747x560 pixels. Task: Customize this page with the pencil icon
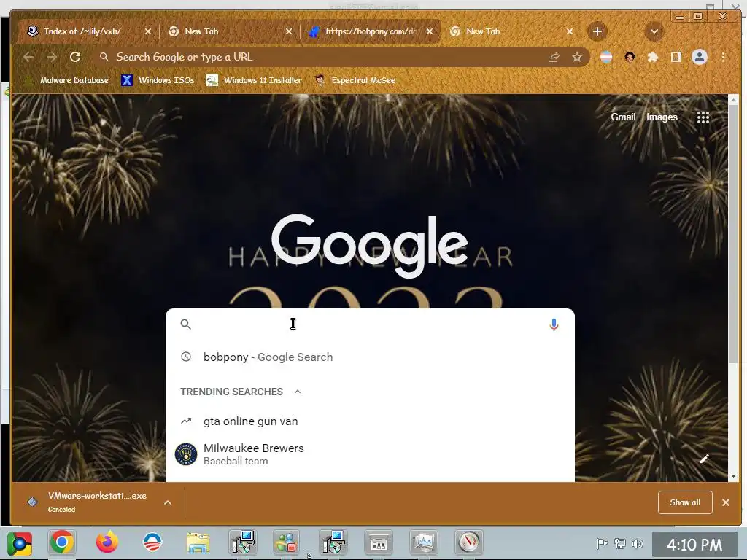(x=705, y=459)
